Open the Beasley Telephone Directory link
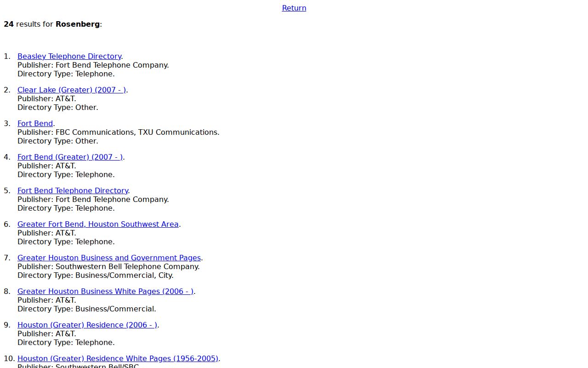588x368 pixels. 69,56
